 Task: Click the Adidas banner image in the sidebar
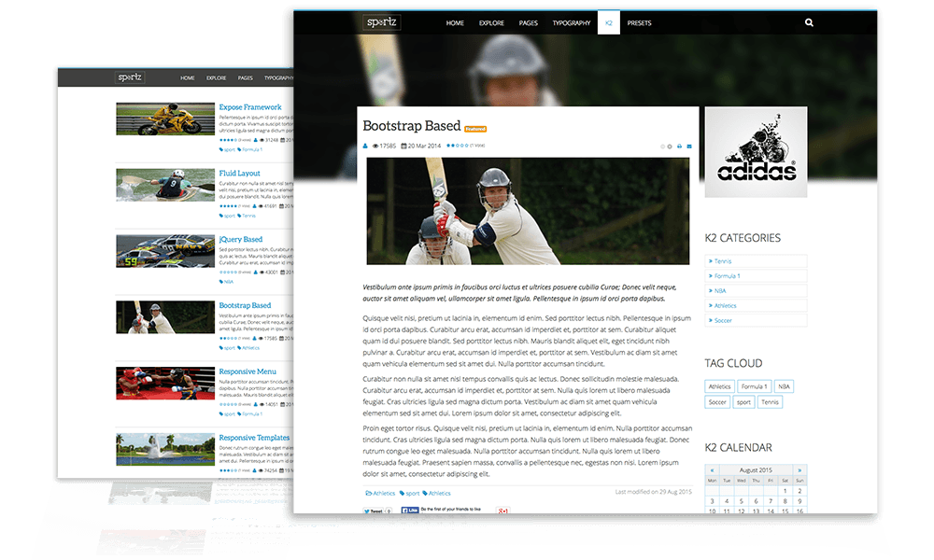tap(756, 152)
